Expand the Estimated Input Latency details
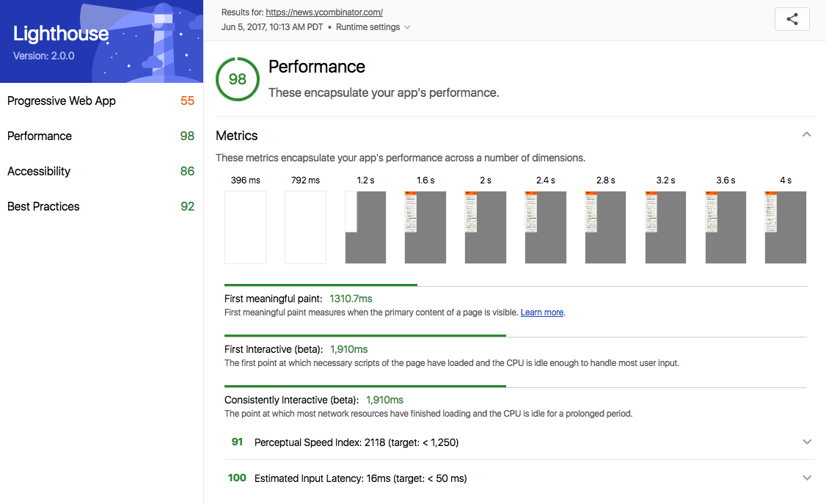 [x=807, y=478]
